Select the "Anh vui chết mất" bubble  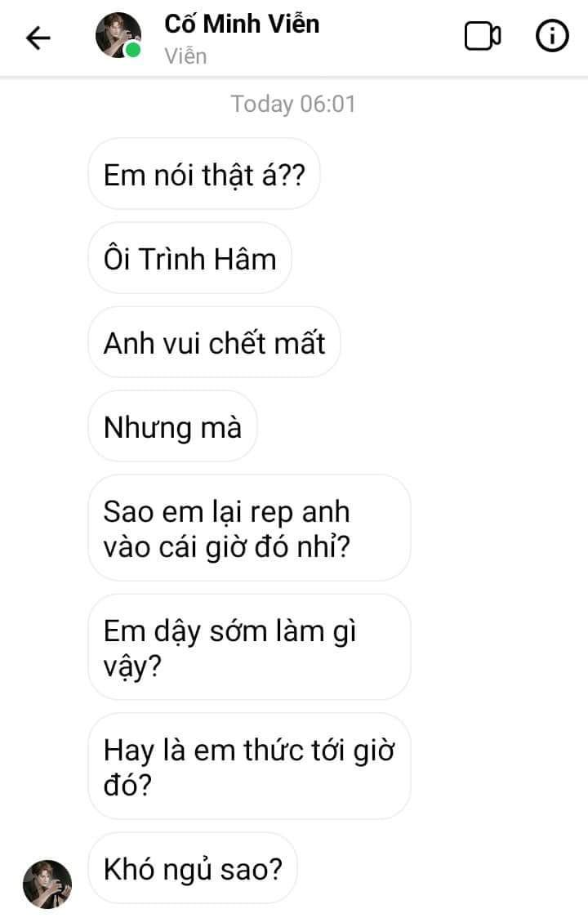(x=214, y=342)
